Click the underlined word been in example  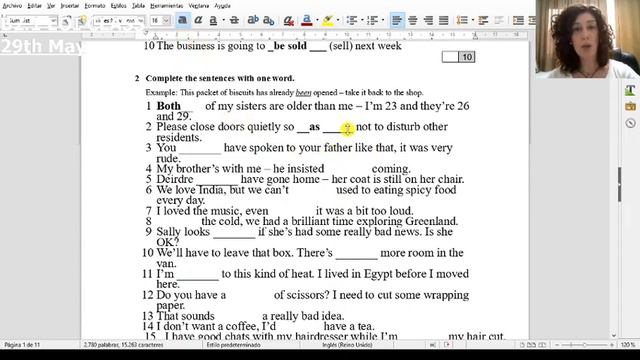coord(303,93)
